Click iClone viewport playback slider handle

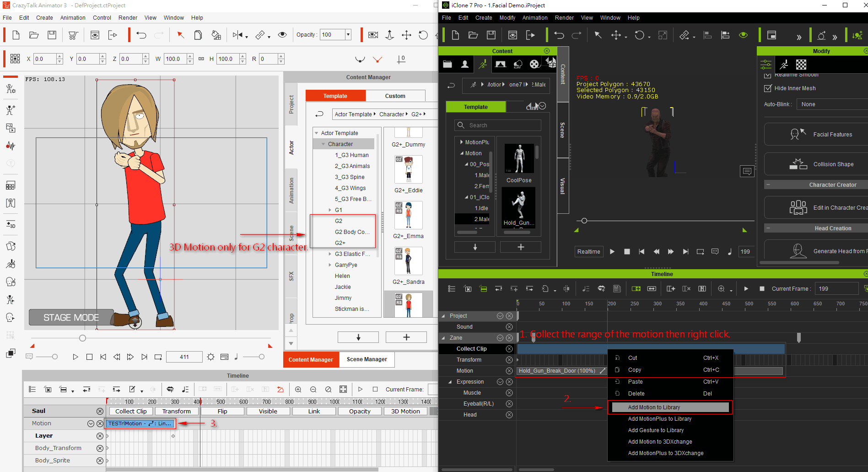(x=584, y=221)
